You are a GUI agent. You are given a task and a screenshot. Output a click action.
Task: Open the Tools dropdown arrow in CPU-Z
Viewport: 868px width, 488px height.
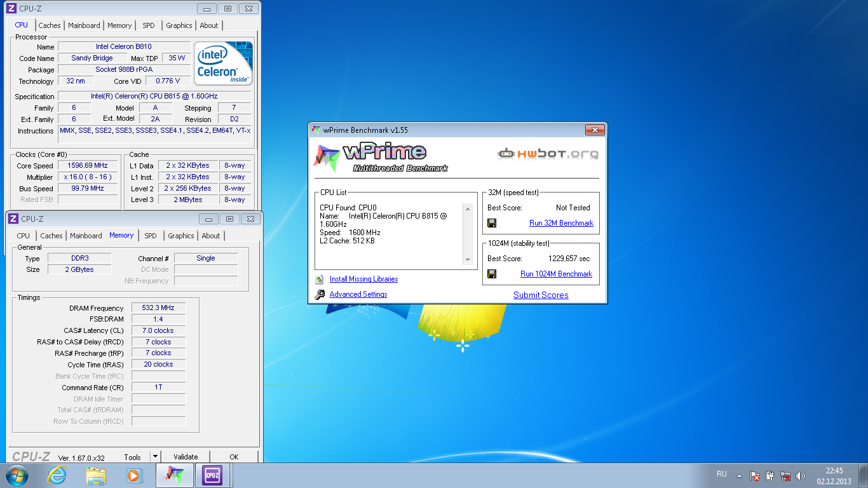point(155,457)
